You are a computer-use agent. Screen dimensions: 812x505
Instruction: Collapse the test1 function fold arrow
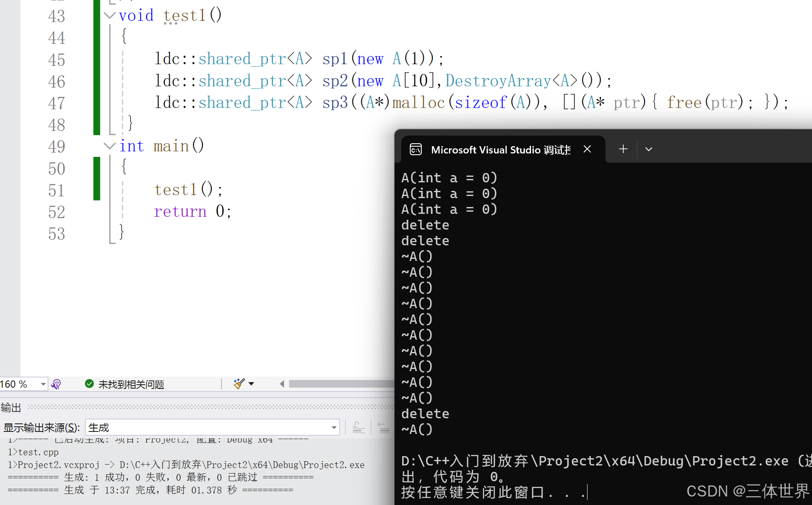109,16
